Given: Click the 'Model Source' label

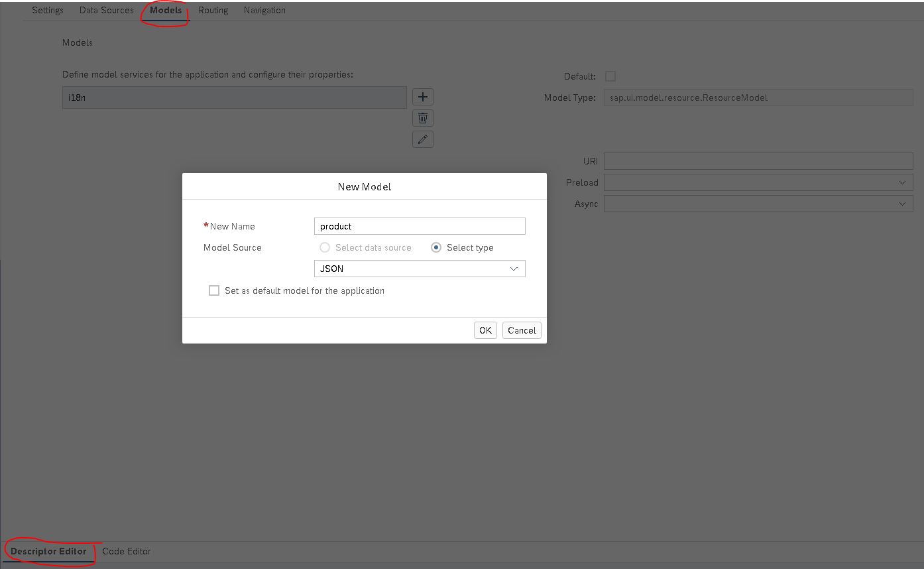Looking at the screenshot, I should click(x=233, y=247).
